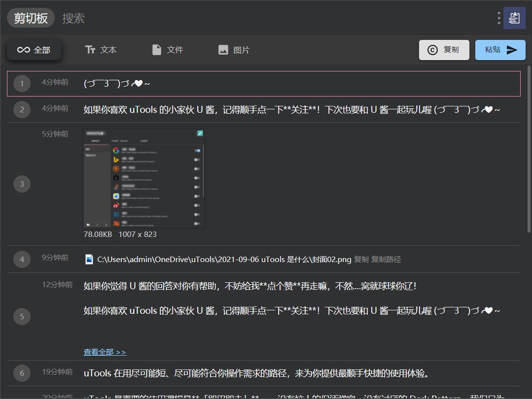
Task: Click the blue 粘贴 button
Action: [500, 50]
